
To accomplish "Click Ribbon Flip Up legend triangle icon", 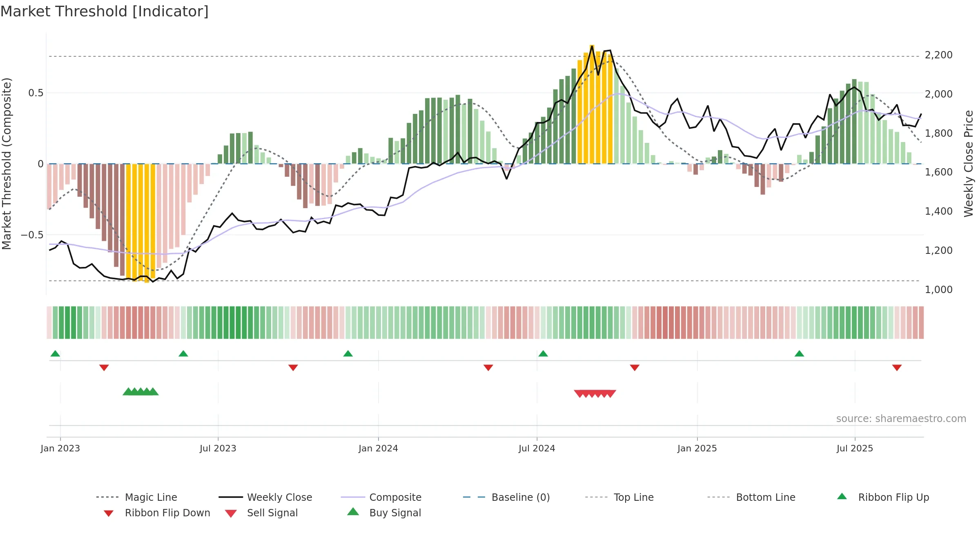I will click(842, 496).
